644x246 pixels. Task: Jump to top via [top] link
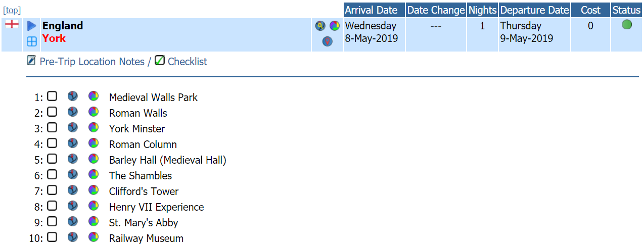click(12, 10)
